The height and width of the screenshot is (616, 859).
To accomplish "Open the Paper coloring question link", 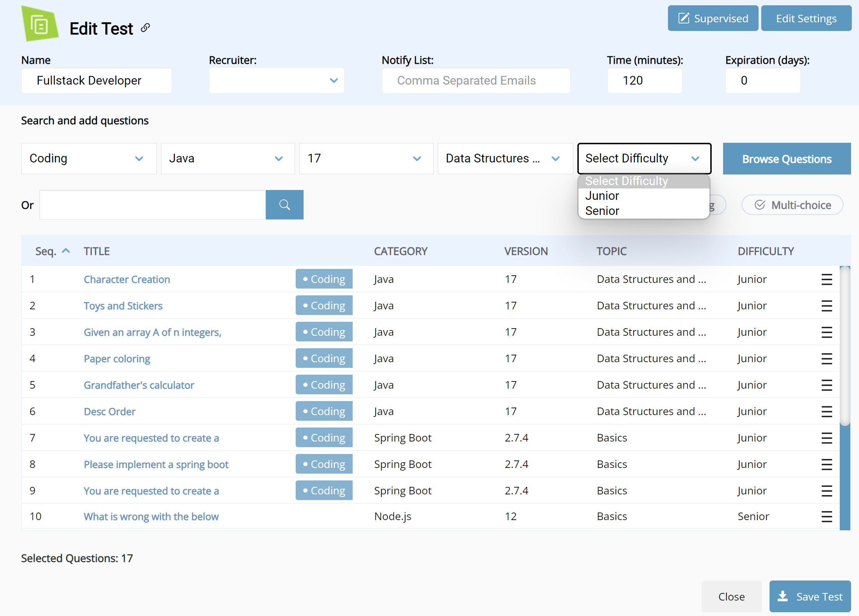I will point(117,358).
